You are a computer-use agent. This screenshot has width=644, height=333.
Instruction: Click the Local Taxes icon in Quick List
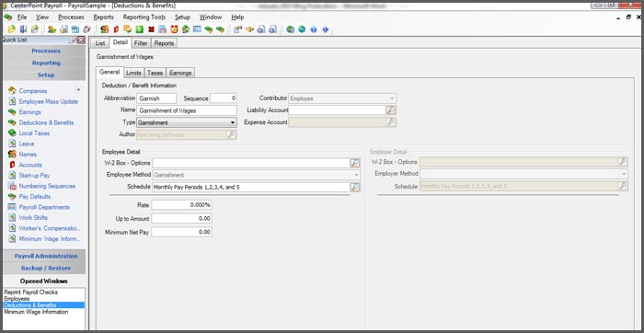pos(12,133)
